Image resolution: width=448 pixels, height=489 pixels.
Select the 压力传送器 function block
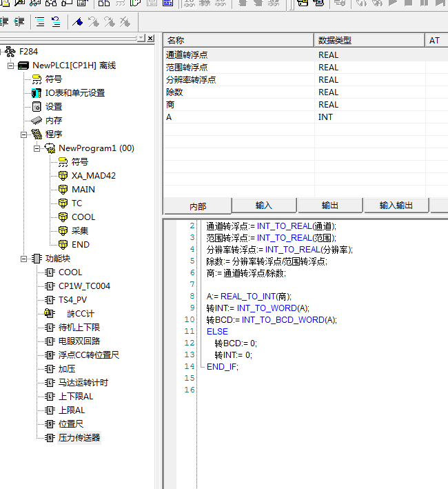[x=79, y=438]
